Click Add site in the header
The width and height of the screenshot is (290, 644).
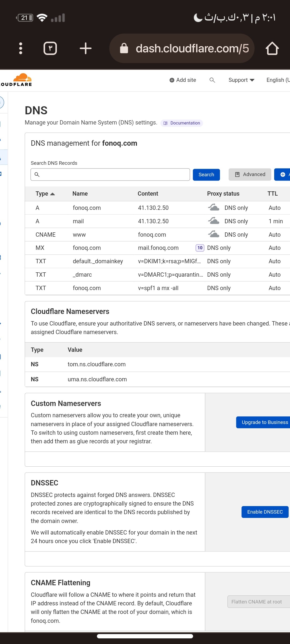[x=183, y=80]
